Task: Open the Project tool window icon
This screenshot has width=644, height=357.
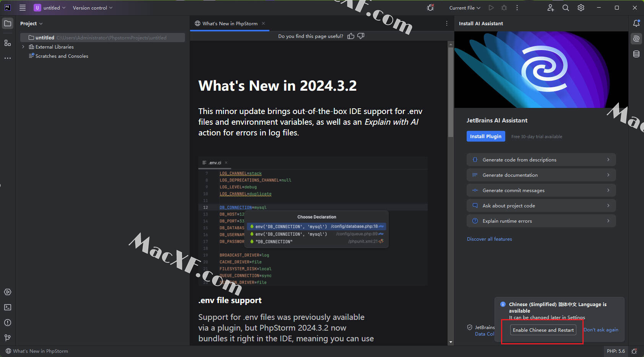Action: (8, 23)
